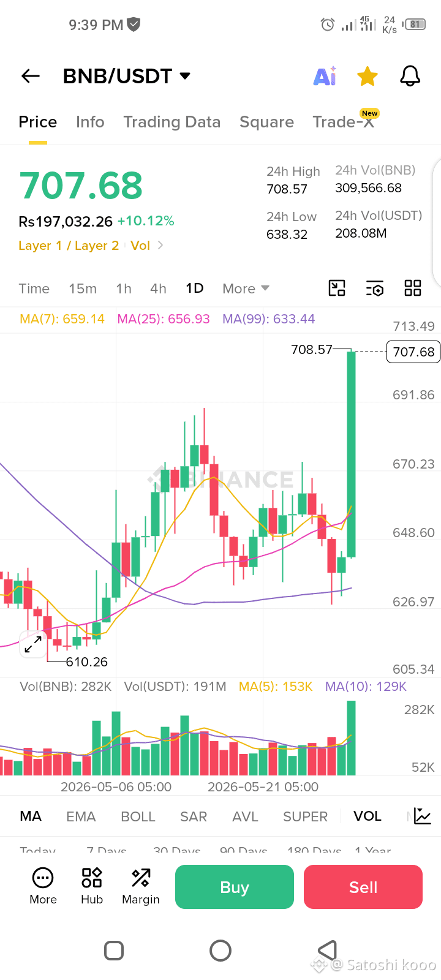Tap the volume MA(5): 153K label
Image resolution: width=441 pixels, height=980 pixels.
click(x=276, y=687)
